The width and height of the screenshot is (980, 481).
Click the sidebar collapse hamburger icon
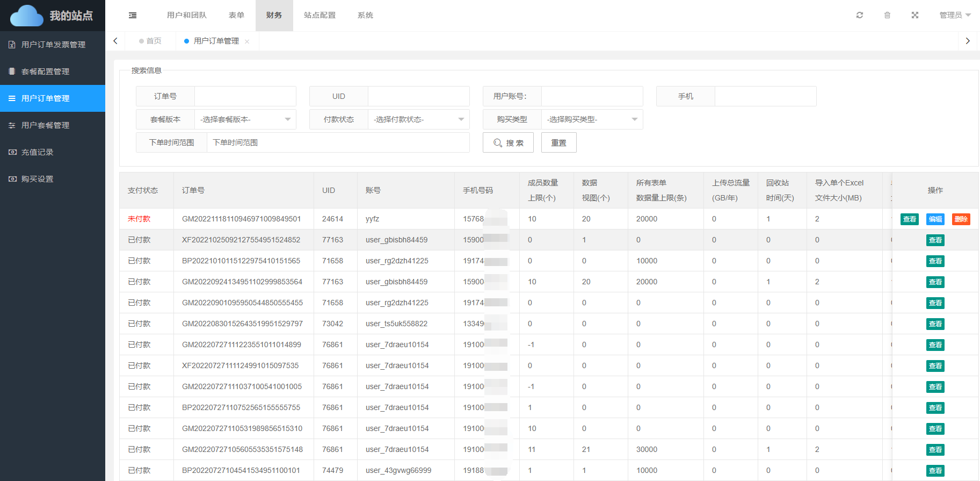pyautogui.click(x=133, y=16)
